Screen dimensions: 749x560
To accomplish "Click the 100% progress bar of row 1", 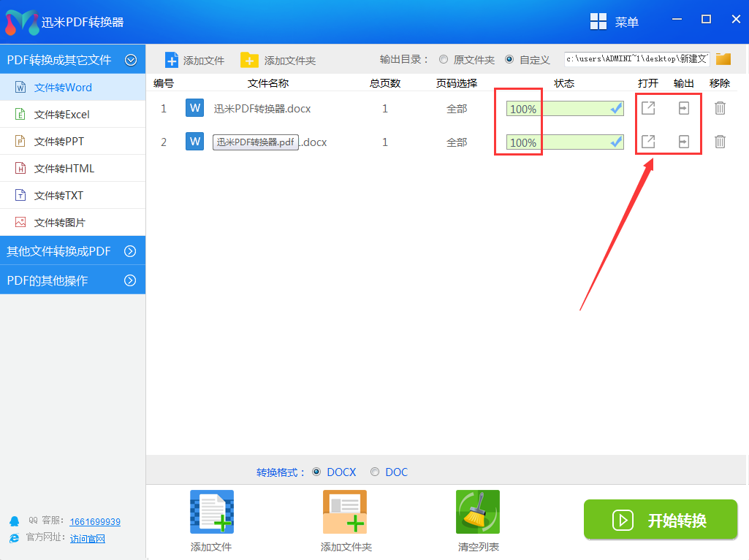I will 564,109.
